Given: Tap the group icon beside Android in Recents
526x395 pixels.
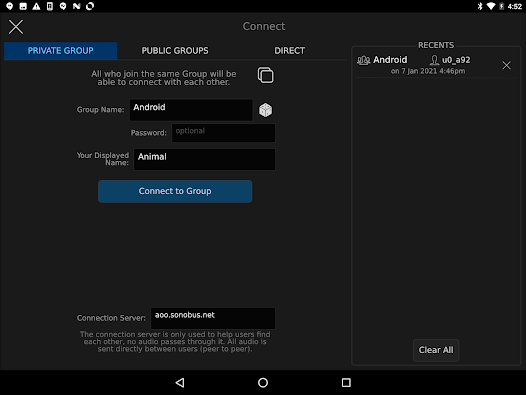Looking at the screenshot, I should (x=364, y=60).
